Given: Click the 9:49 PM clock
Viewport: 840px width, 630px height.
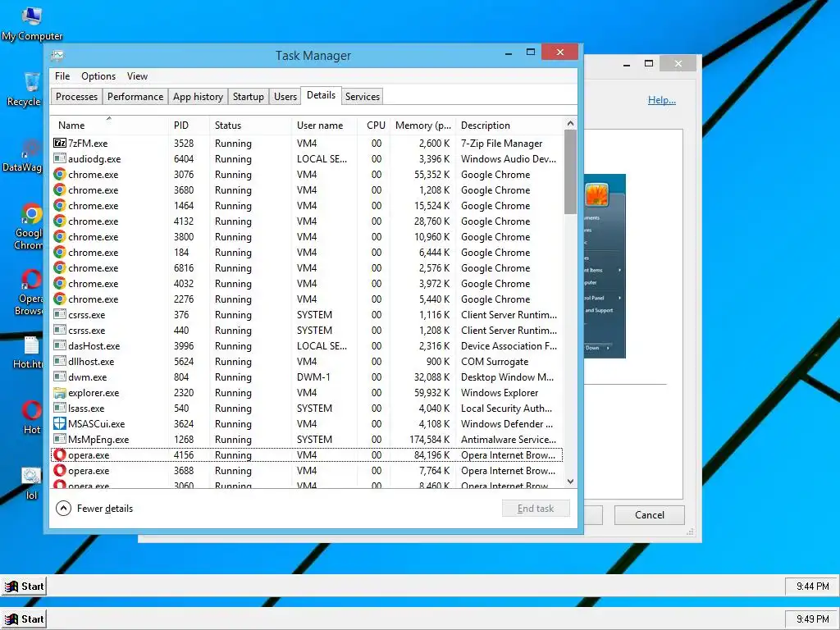Looking at the screenshot, I should click(812, 619).
